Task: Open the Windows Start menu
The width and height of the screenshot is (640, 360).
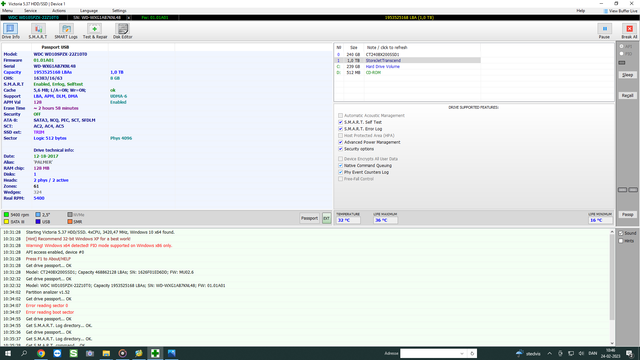Action: [x=8, y=353]
